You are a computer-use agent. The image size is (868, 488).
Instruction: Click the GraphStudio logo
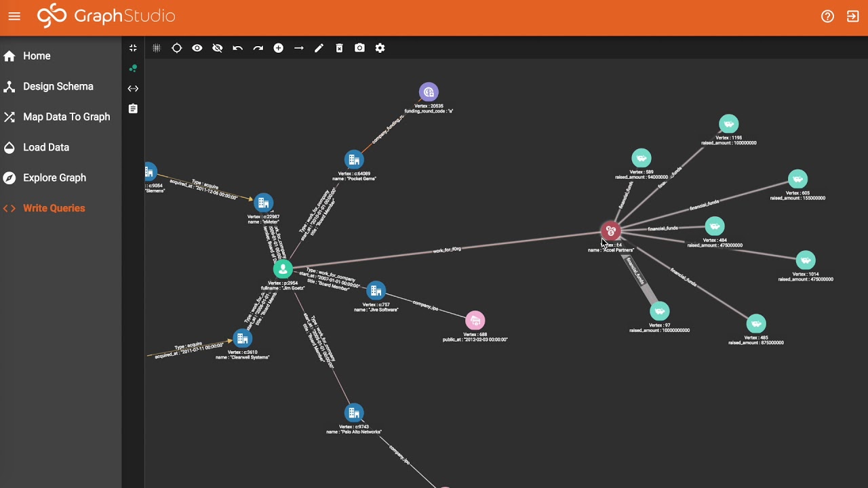click(x=106, y=16)
